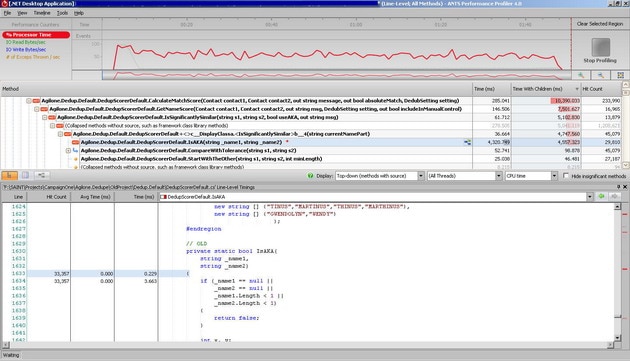The image size is (630, 361).
Task: Open the Tools menu
Action: [62, 13]
